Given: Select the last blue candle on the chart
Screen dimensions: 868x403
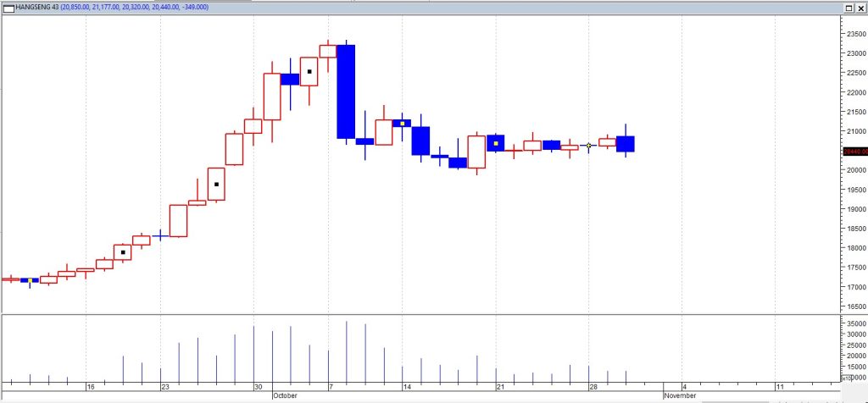Looking at the screenshot, I should pyautogui.click(x=626, y=144).
